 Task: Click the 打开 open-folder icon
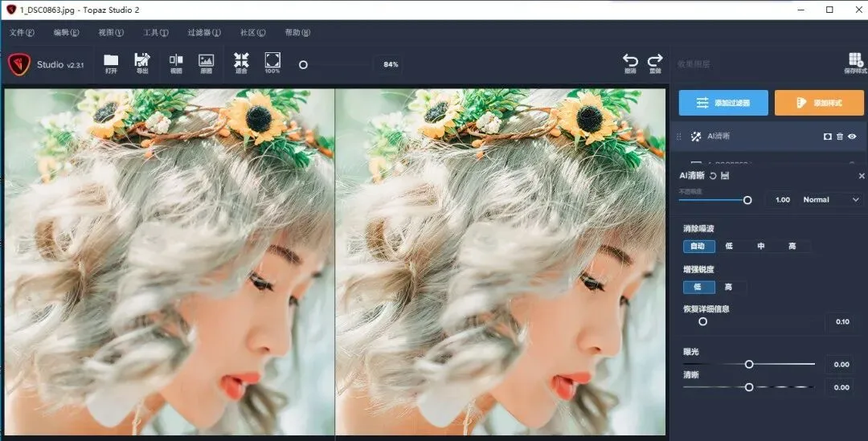click(x=111, y=60)
